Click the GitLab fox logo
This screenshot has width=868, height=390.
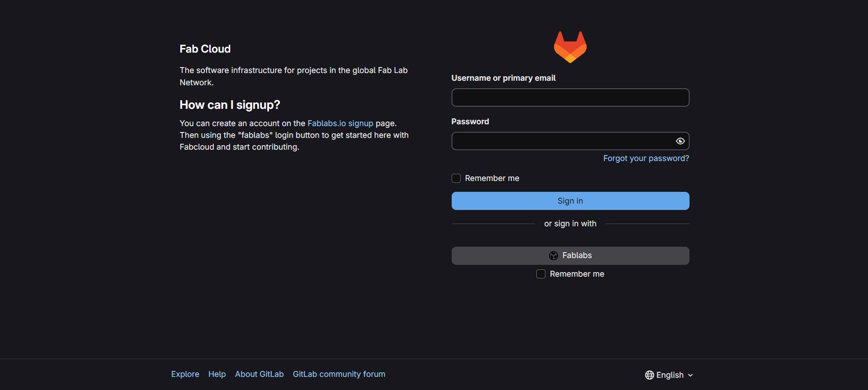tap(570, 47)
